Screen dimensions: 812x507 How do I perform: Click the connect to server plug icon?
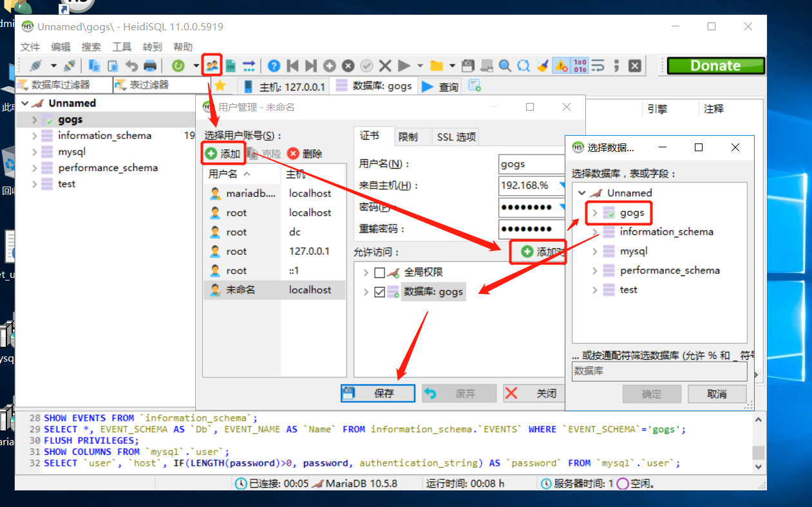(36, 65)
